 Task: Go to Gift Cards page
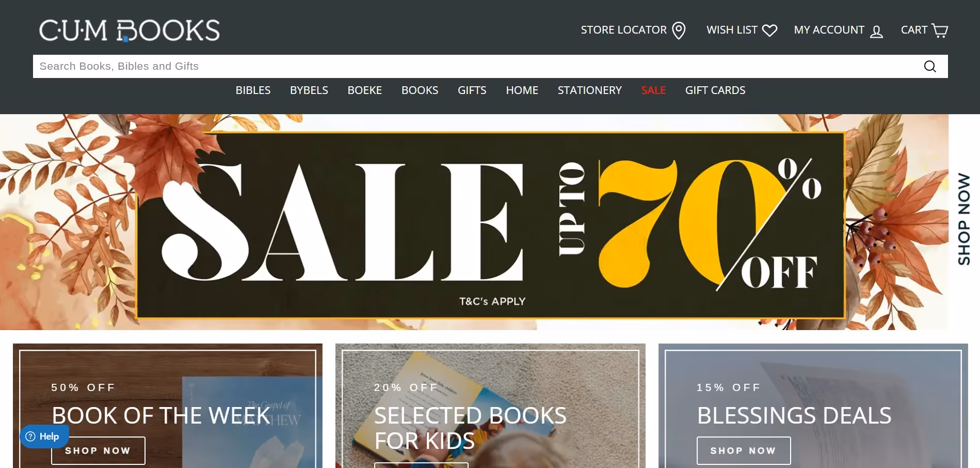click(x=715, y=90)
